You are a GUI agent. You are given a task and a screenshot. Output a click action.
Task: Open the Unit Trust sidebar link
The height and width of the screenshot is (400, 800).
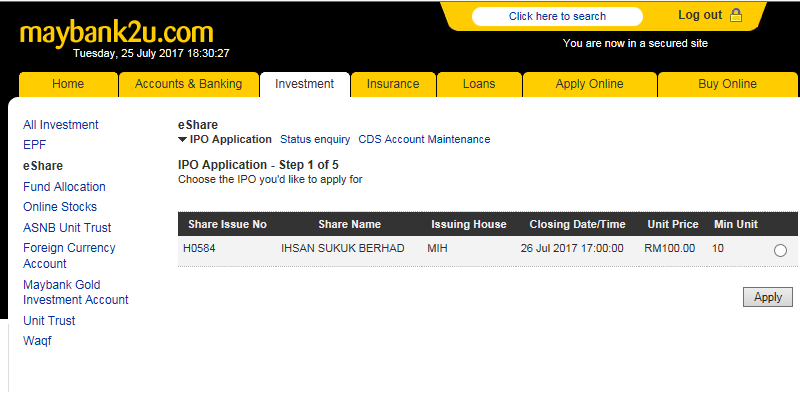point(49,321)
